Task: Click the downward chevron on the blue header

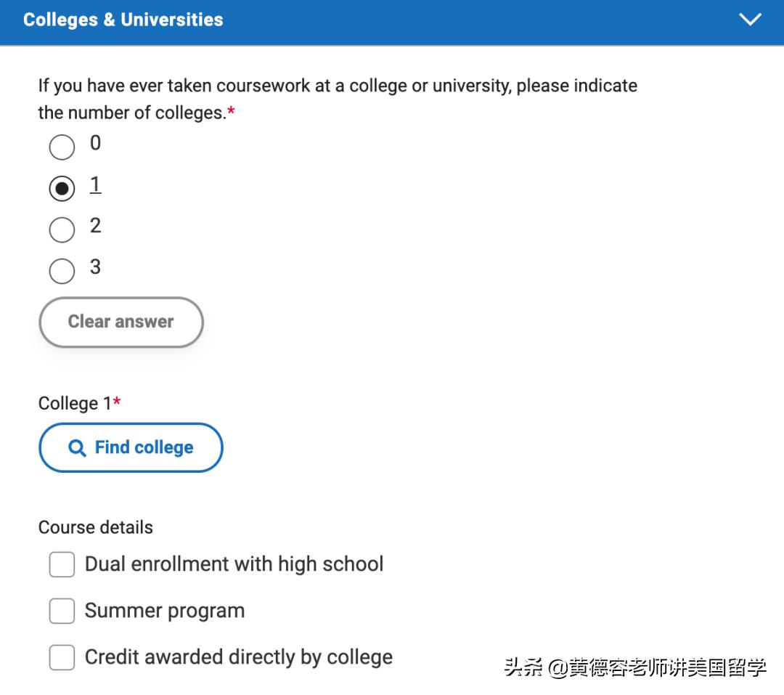Action: [751, 20]
